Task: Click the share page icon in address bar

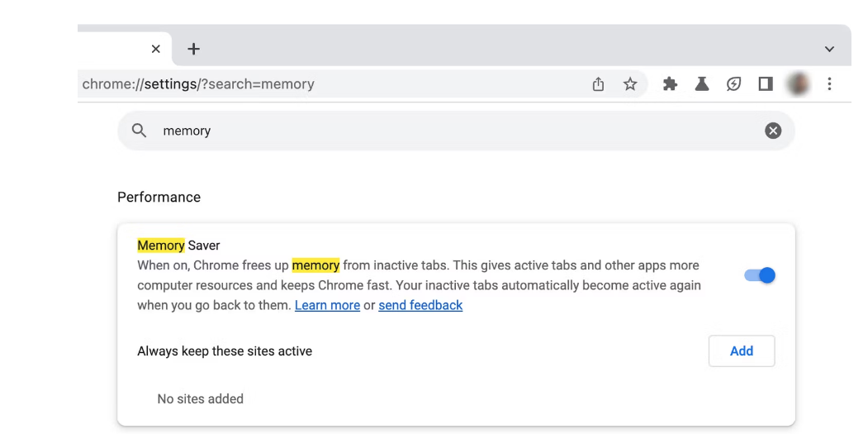Action: click(598, 84)
